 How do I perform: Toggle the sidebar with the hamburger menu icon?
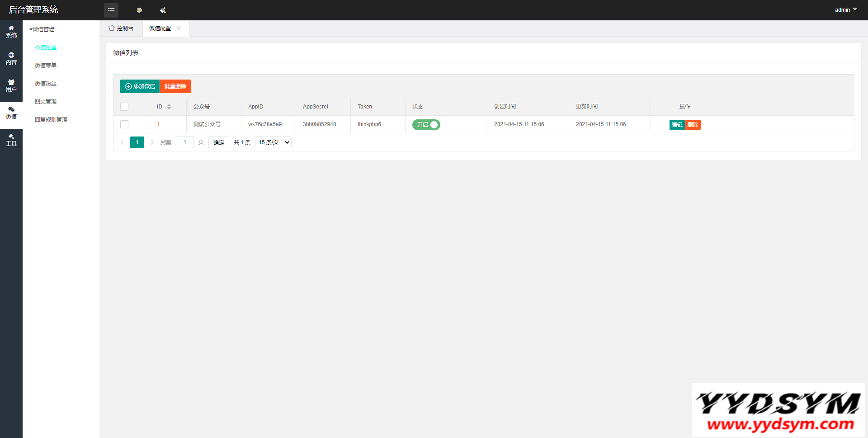(111, 10)
